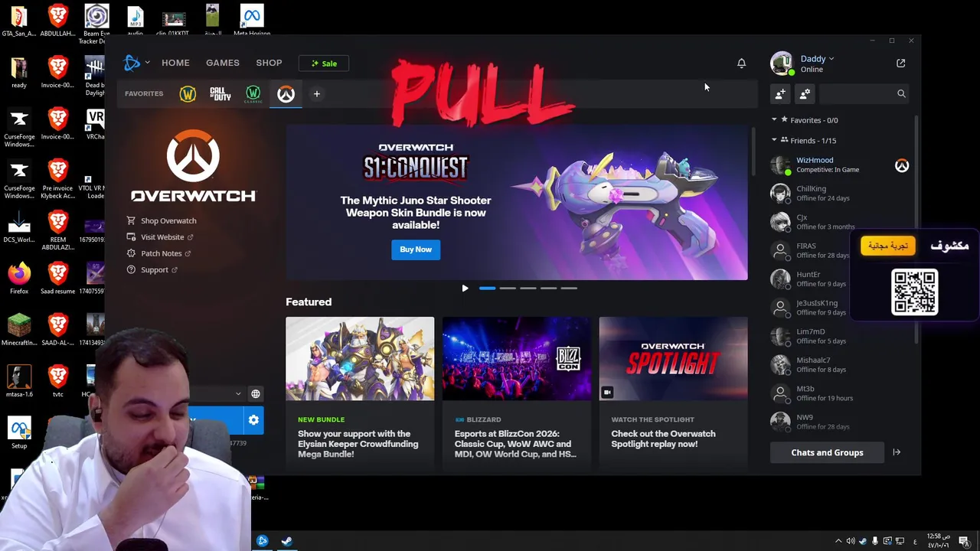Open Steam in Windows taskbar
The width and height of the screenshot is (980, 551).
pyautogui.click(x=287, y=540)
